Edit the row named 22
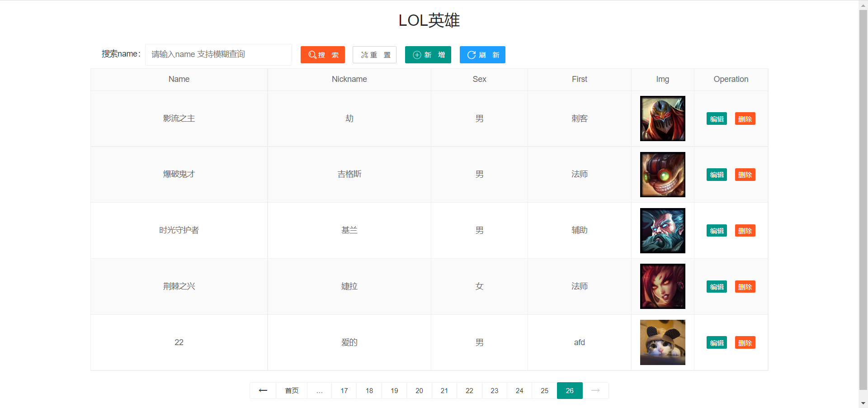This screenshot has width=868, height=408. [x=717, y=342]
